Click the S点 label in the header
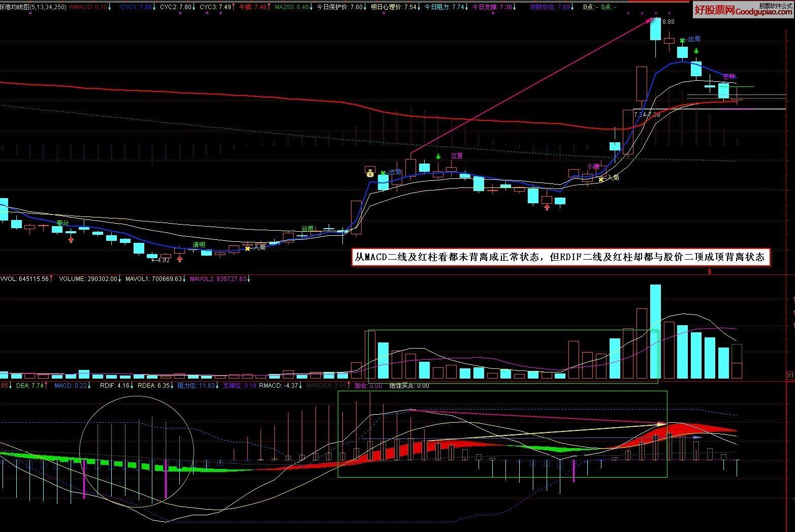Viewport: 795px width, 532px height. point(608,7)
